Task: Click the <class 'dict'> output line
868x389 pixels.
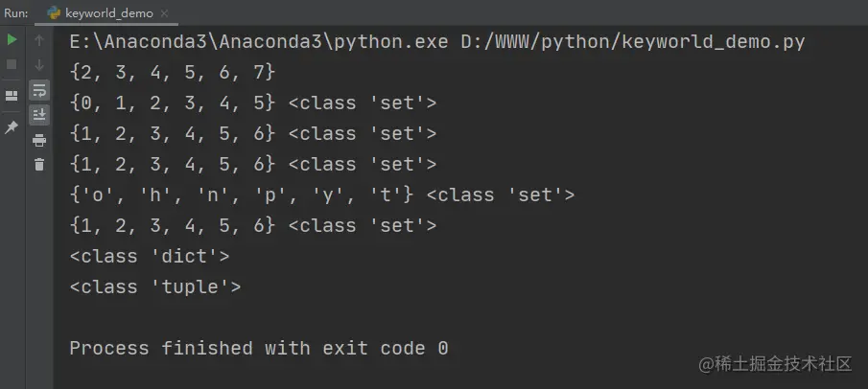Action: (150, 256)
